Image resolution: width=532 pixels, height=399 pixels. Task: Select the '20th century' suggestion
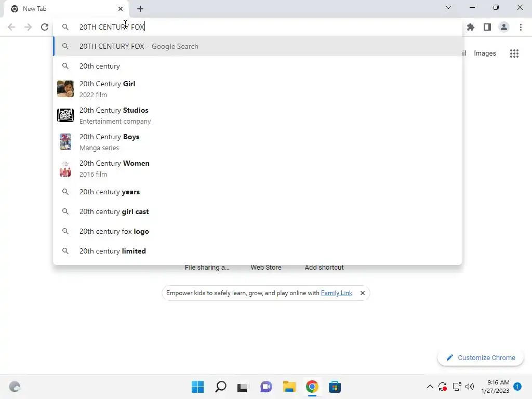[258, 66]
